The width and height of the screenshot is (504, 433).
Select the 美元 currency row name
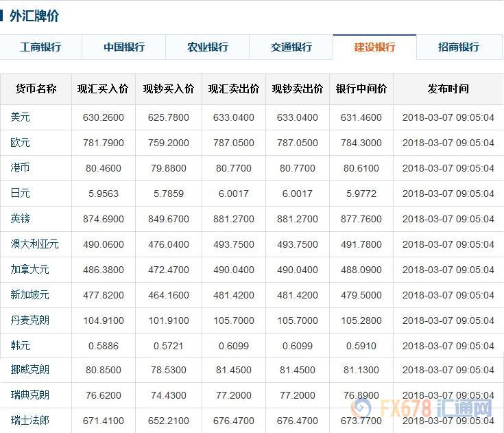tap(21, 117)
